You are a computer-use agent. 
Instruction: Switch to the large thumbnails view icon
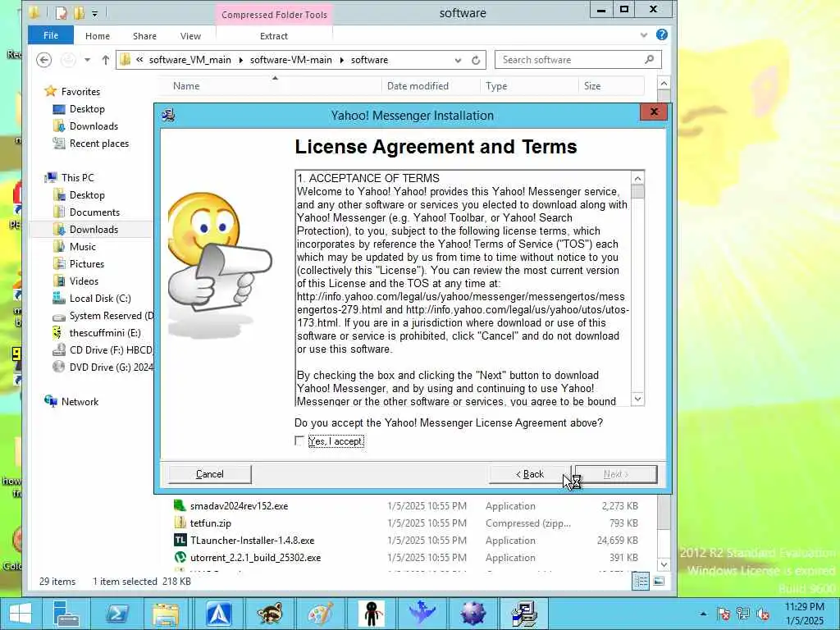659,582
